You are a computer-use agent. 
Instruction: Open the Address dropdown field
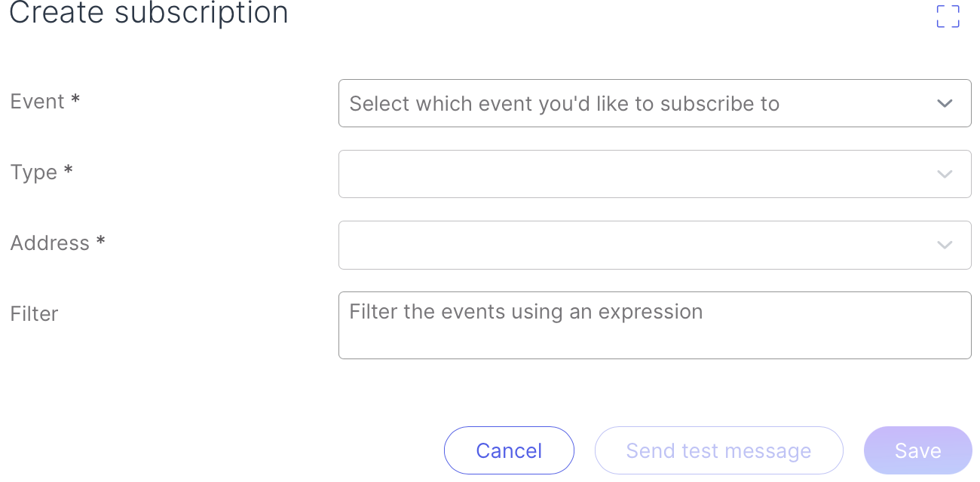pos(654,245)
